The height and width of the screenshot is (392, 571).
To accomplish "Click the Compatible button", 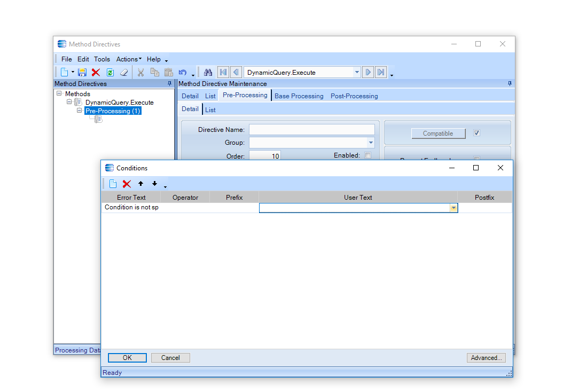I will [x=438, y=134].
